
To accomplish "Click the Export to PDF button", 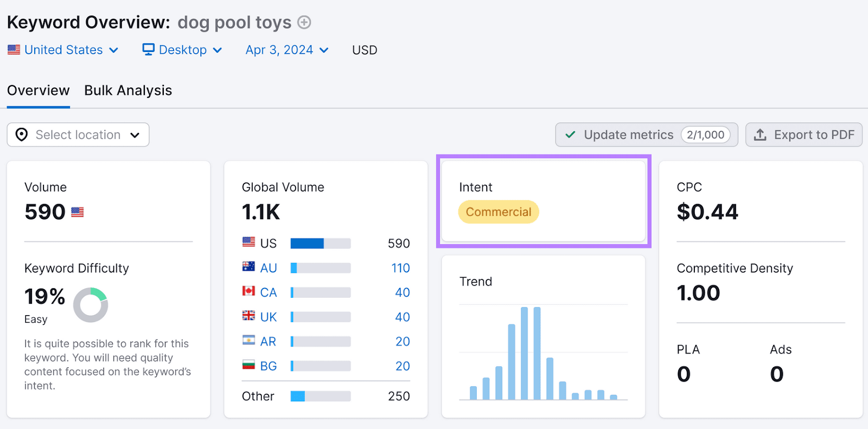I will pyautogui.click(x=803, y=135).
